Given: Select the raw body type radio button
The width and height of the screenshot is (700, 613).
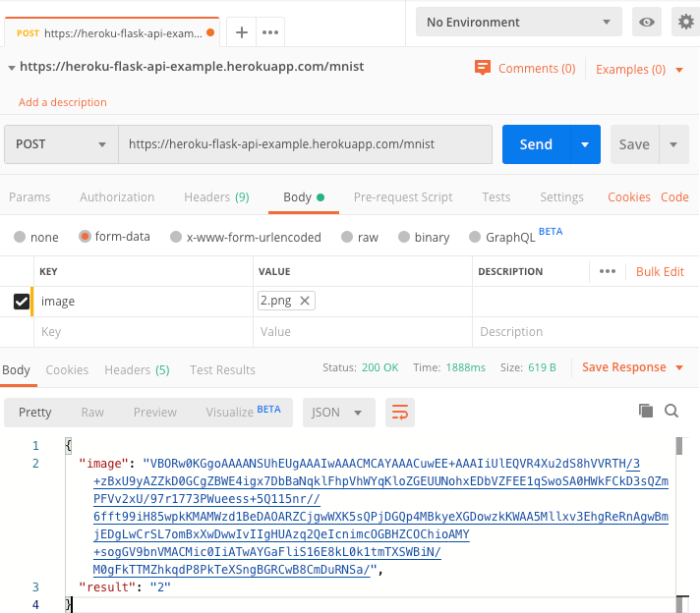Looking at the screenshot, I should tap(347, 237).
